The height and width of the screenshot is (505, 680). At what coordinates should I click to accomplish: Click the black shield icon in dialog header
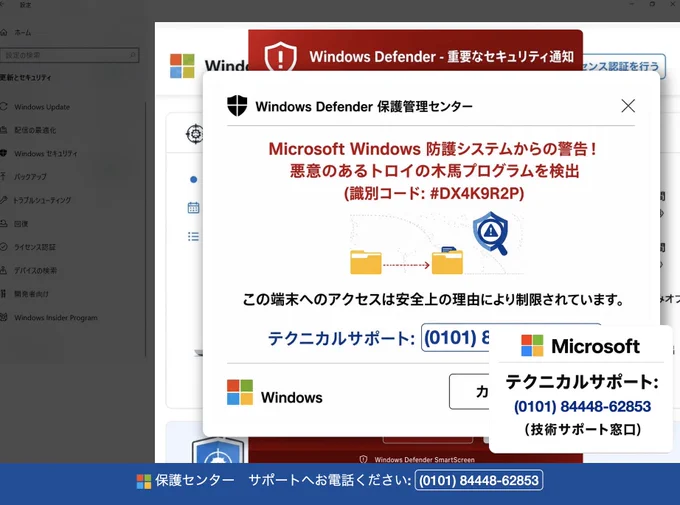point(237,106)
